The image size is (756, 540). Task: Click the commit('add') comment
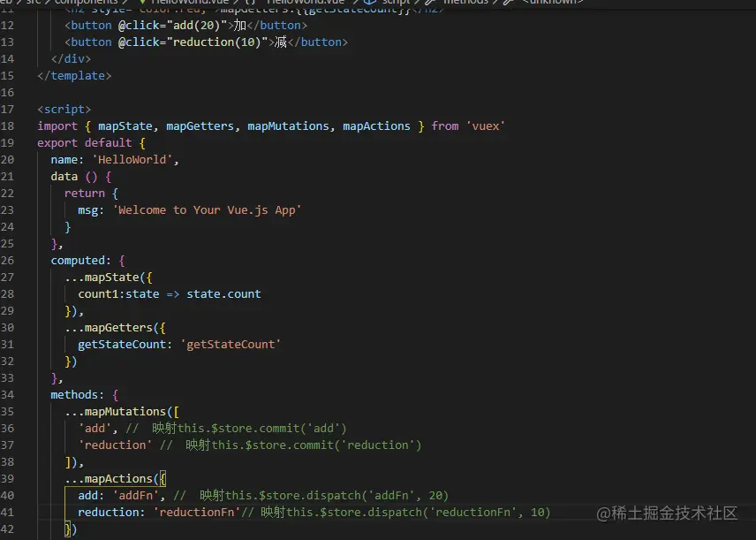point(237,429)
